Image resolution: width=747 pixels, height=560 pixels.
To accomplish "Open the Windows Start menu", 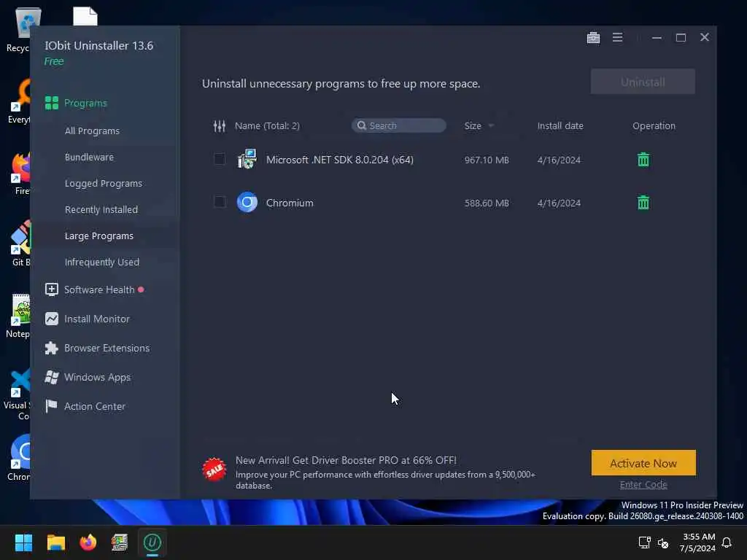I will pyautogui.click(x=23, y=542).
